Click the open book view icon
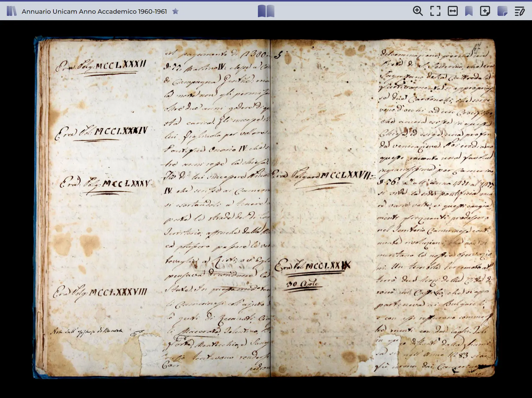Image resolution: width=532 pixels, height=398 pixels. 266,11
